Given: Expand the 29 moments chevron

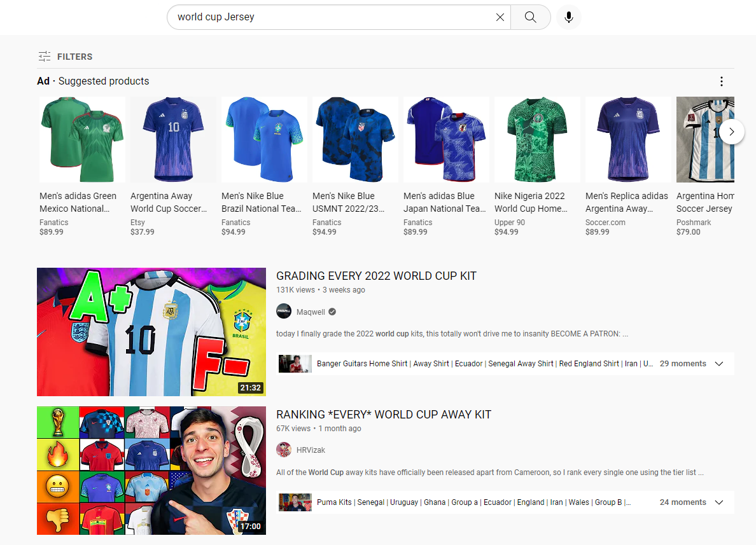Looking at the screenshot, I should (719, 364).
